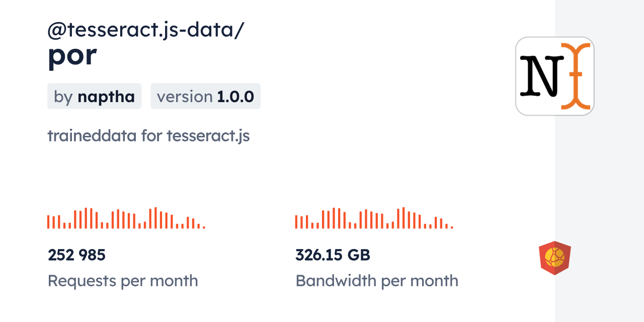Click the bandwidth sparkline bar chart
This screenshot has width=644, height=322.
click(374, 218)
